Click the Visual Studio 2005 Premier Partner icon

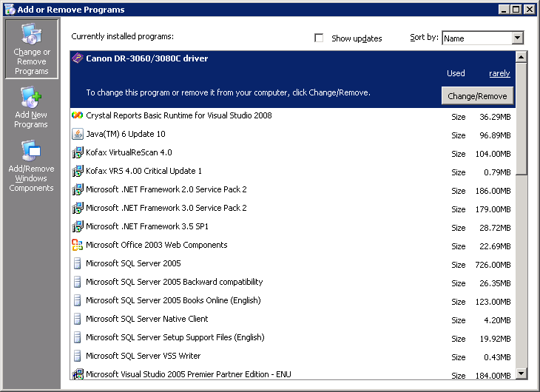(78, 374)
